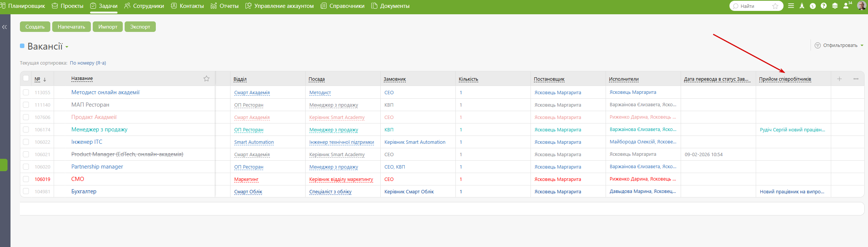Open user notifications icon with 34 badge
This screenshot has height=247, width=868.
[x=846, y=6]
